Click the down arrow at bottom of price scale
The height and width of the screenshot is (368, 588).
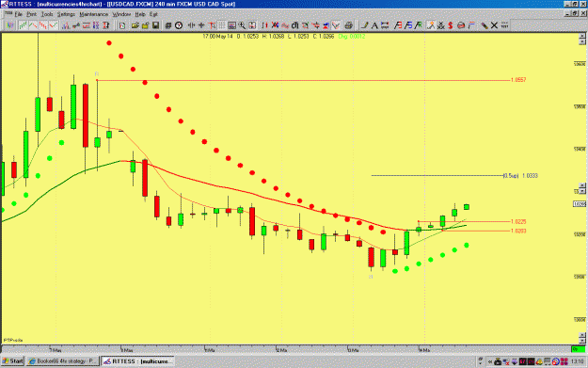[x=582, y=341]
